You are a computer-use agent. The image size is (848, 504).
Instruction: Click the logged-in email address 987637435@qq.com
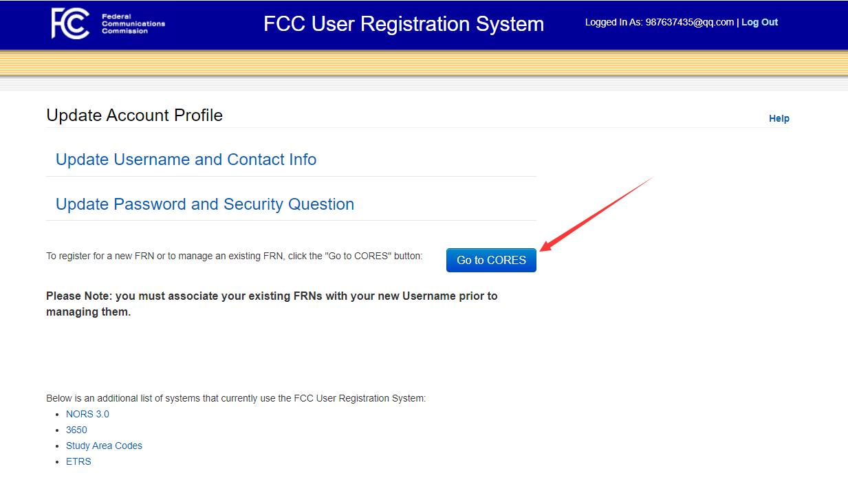(689, 22)
